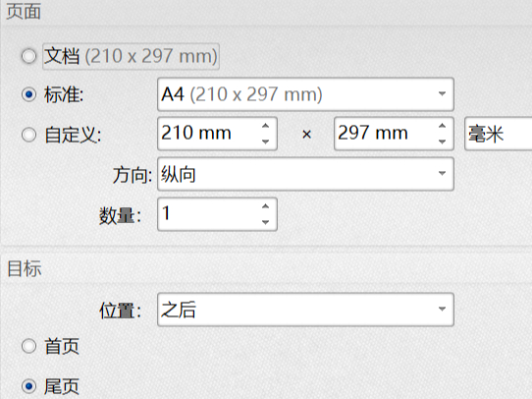Open the 方向 orientation dropdown

click(305, 174)
